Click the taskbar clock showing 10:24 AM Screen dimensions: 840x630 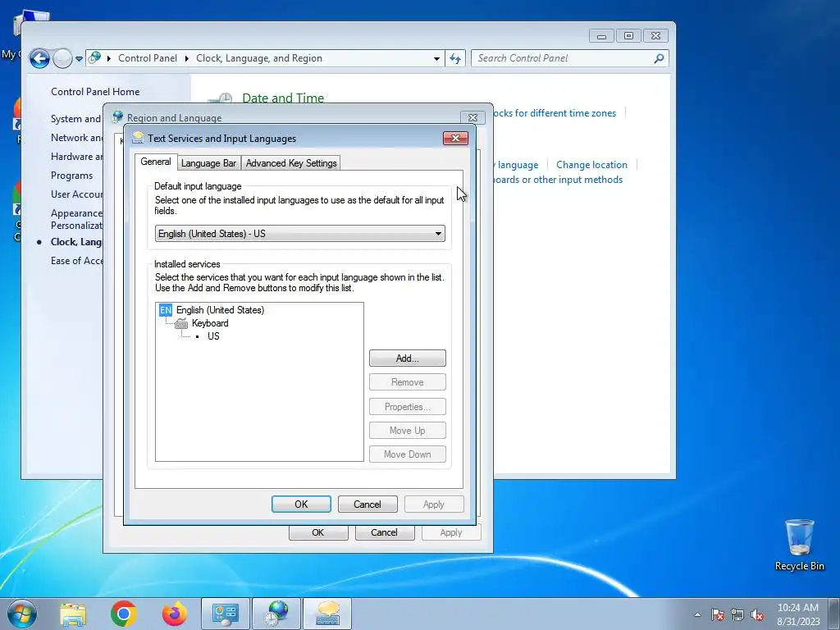798,614
